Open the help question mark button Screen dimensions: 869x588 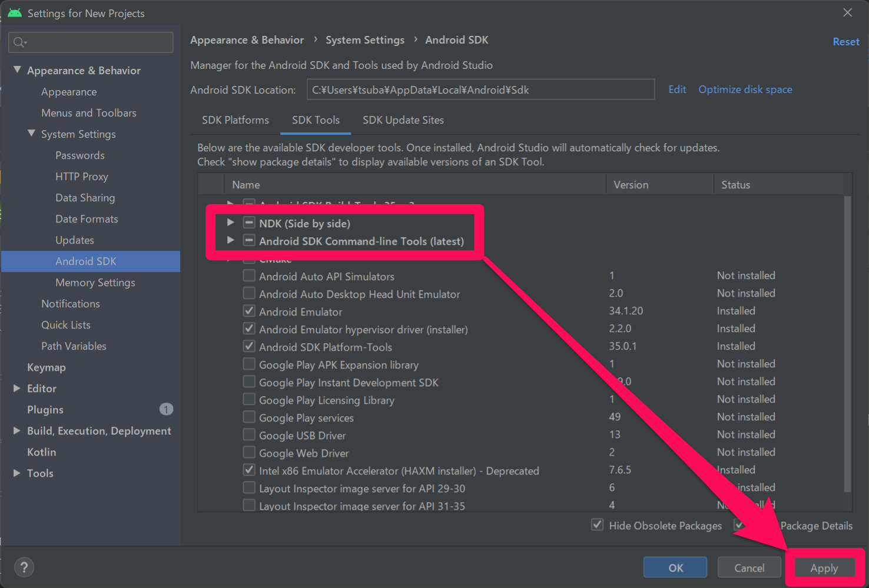pyautogui.click(x=24, y=567)
